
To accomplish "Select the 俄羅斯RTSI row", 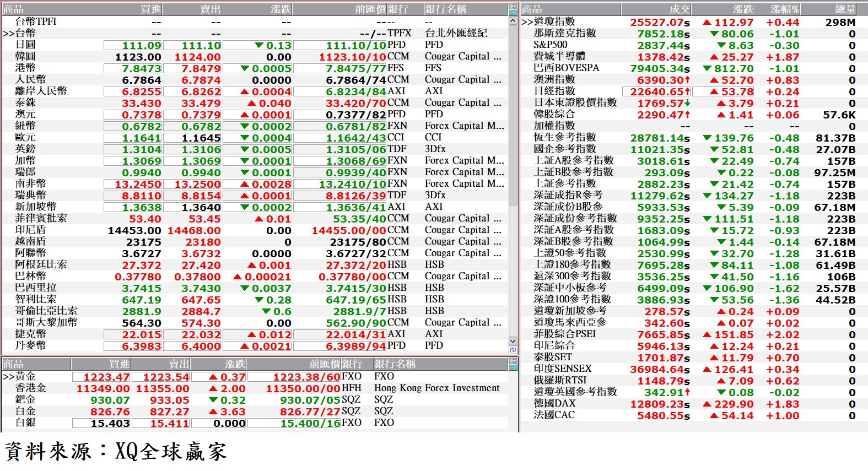I will [x=694, y=380].
